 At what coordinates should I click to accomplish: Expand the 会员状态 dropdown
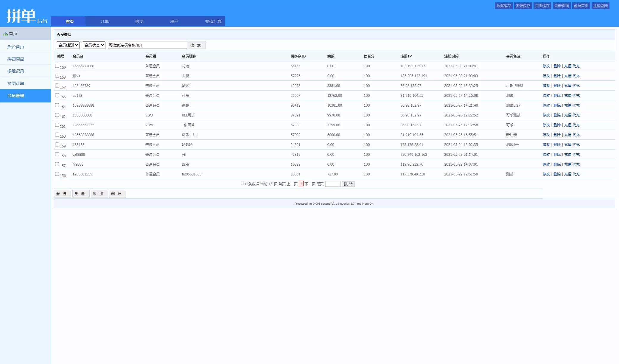94,45
